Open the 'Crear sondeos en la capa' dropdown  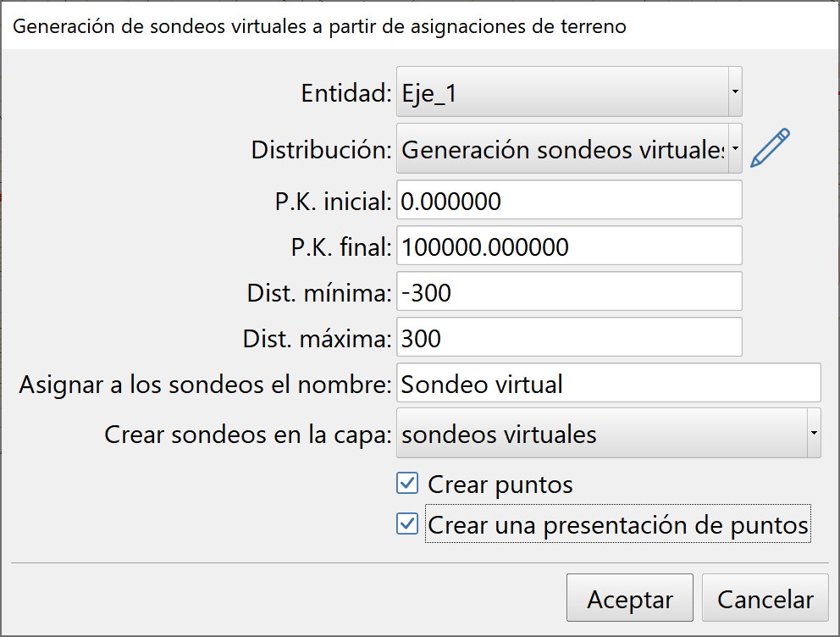812,433
